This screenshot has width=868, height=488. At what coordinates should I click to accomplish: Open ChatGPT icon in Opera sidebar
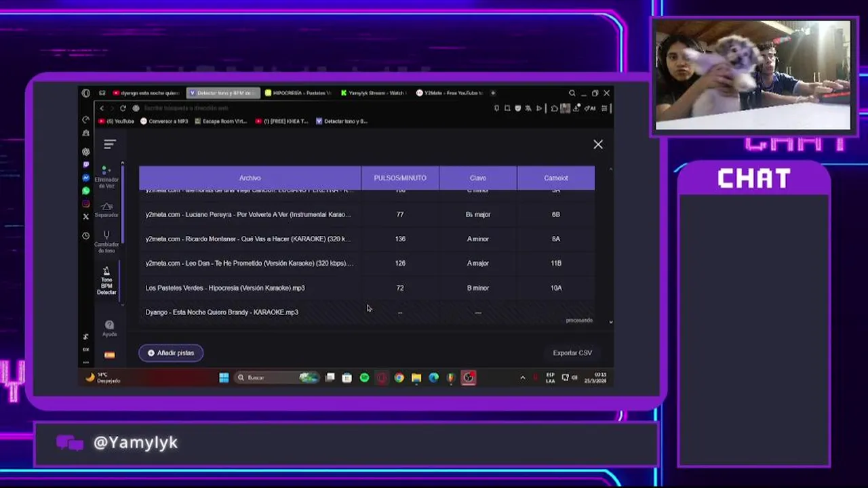pyautogui.click(x=85, y=152)
